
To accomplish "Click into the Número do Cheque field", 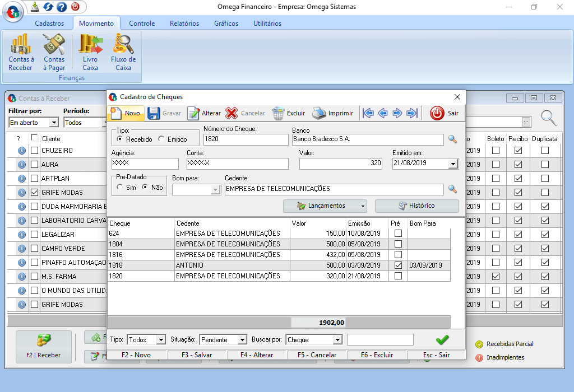I will pos(246,139).
